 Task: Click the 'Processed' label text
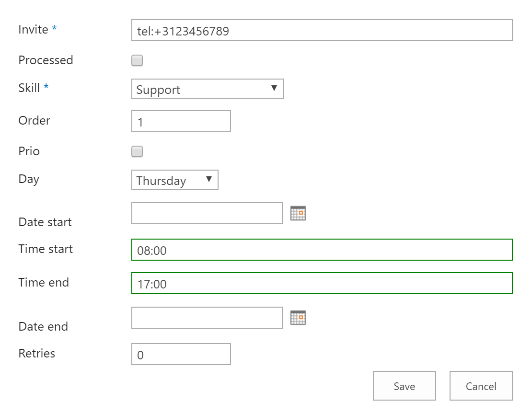pyautogui.click(x=46, y=60)
